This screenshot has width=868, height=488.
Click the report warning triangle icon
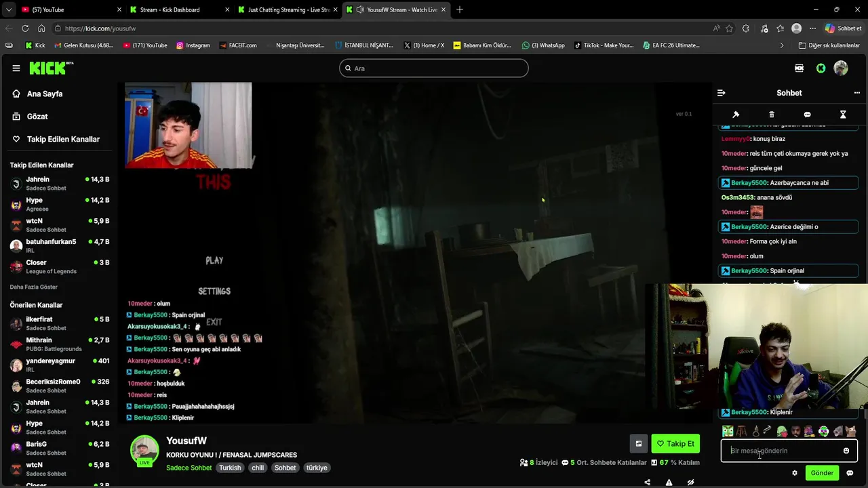click(x=669, y=483)
